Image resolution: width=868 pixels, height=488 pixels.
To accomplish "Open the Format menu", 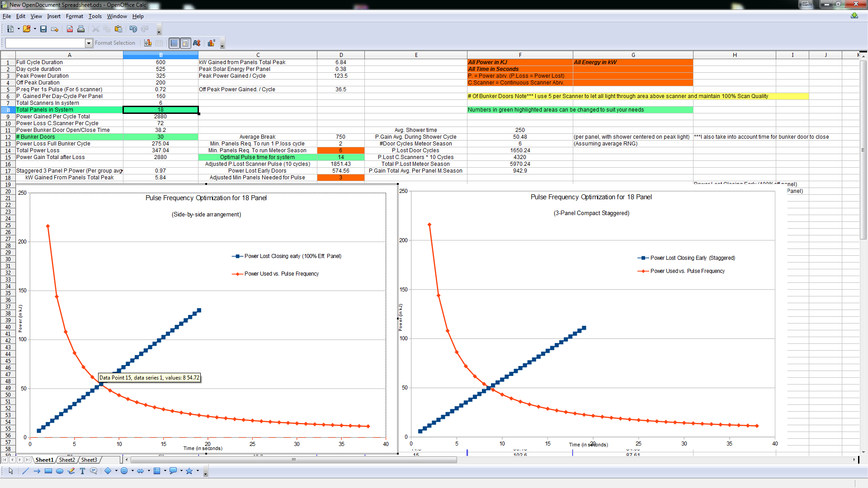I will click(x=74, y=16).
